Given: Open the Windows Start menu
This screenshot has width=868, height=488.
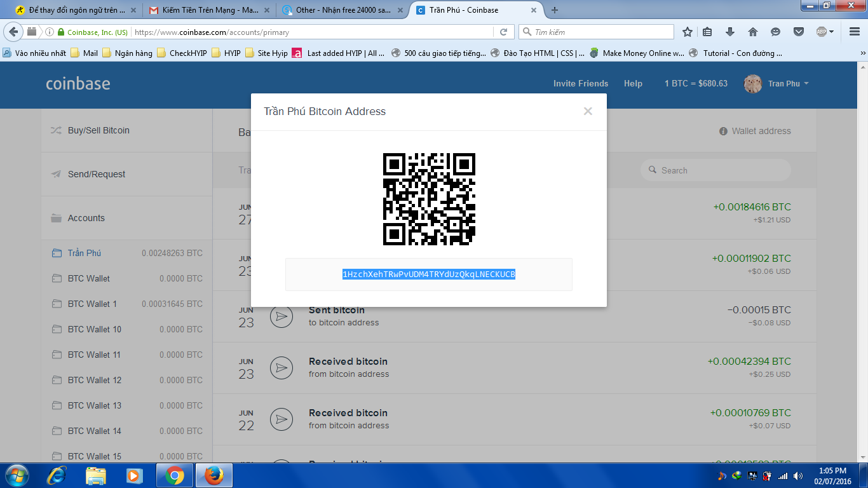Looking at the screenshot, I should [17, 475].
